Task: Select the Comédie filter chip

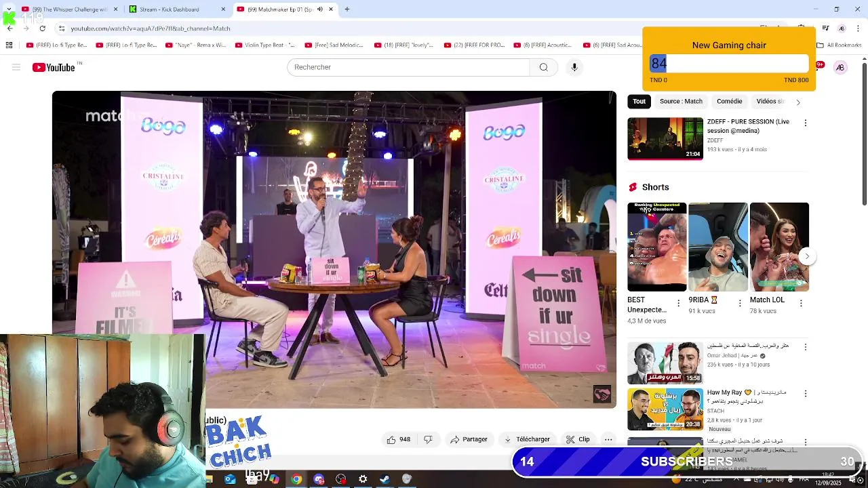Action: [729, 102]
